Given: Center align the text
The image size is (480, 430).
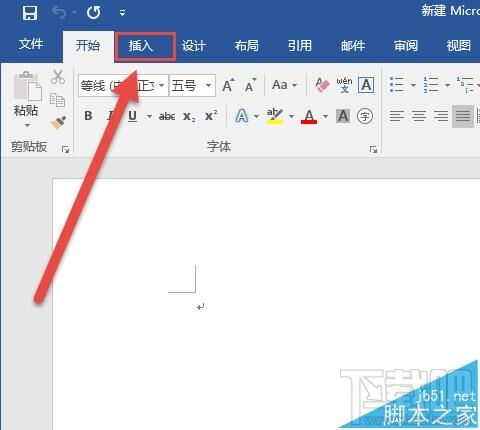Looking at the screenshot, I should (x=419, y=116).
